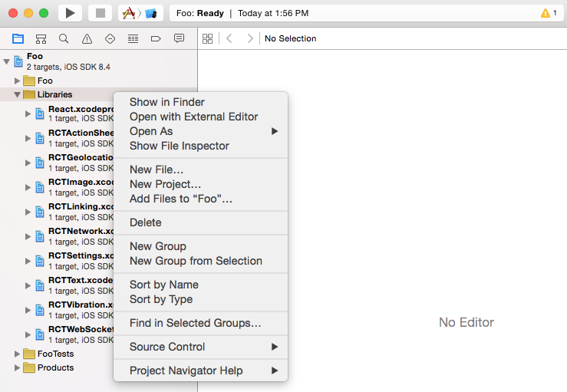The width and height of the screenshot is (567, 392).
Task: Click the Products folder icon
Action: click(x=29, y=367)
